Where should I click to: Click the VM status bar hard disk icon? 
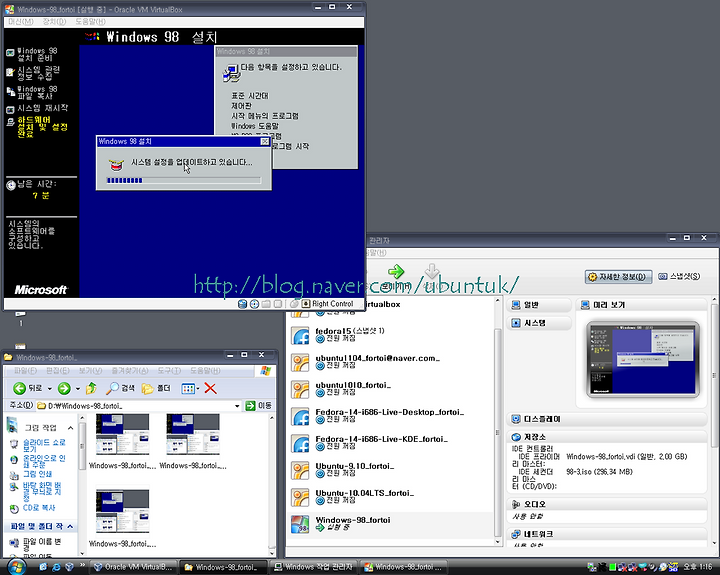pyautogui.click(x=242, y=304)
